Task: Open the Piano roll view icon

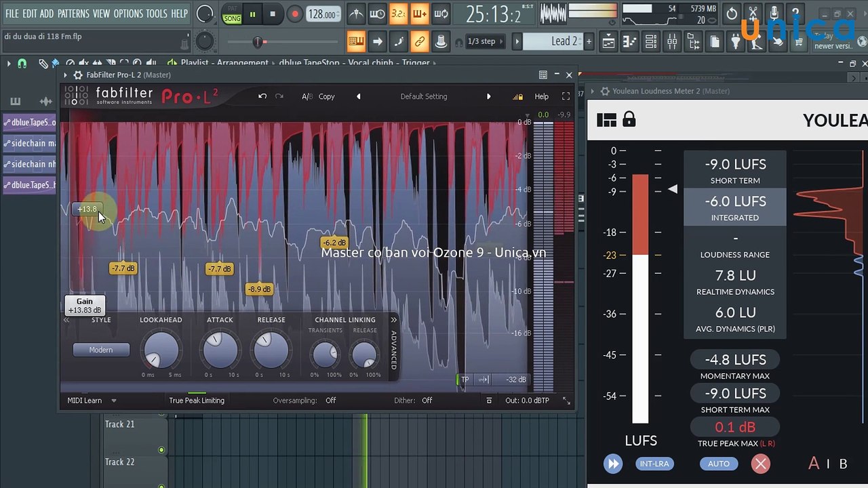Action: [x=629, y=42]
